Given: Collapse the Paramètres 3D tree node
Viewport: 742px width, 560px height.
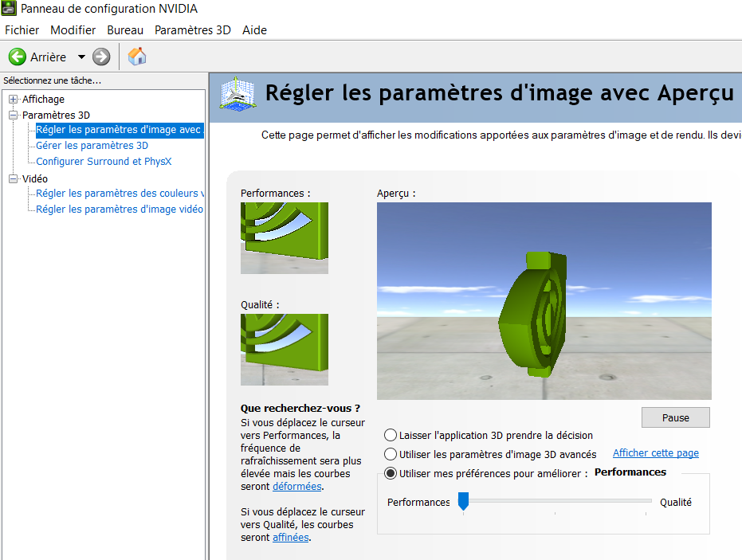Looking at the screenshot, I should (x=14, y=115).
